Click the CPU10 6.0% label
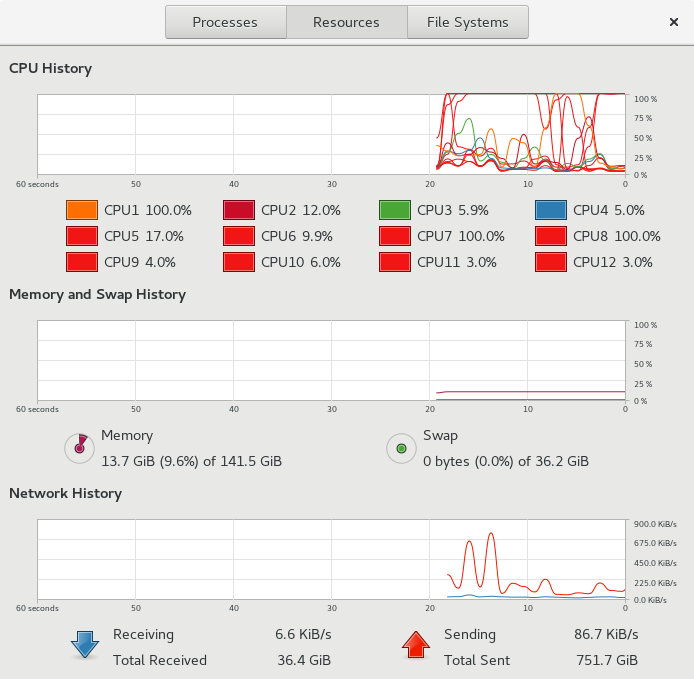 (301, 262)
